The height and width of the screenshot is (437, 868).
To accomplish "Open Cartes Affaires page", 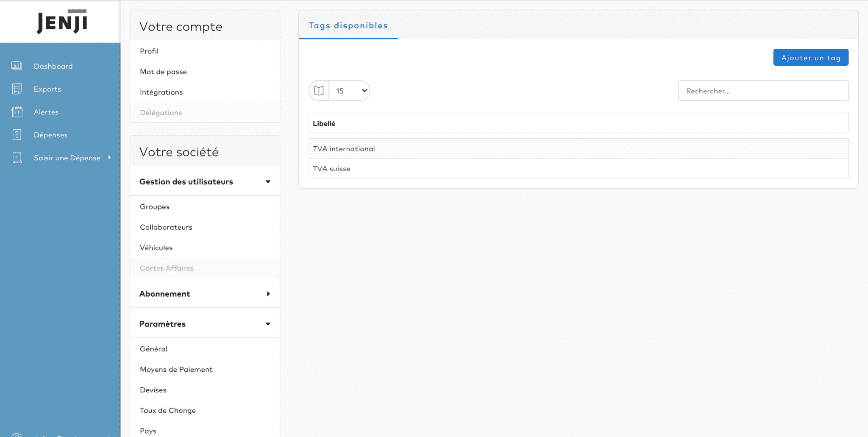I will (x=167, y=268).
